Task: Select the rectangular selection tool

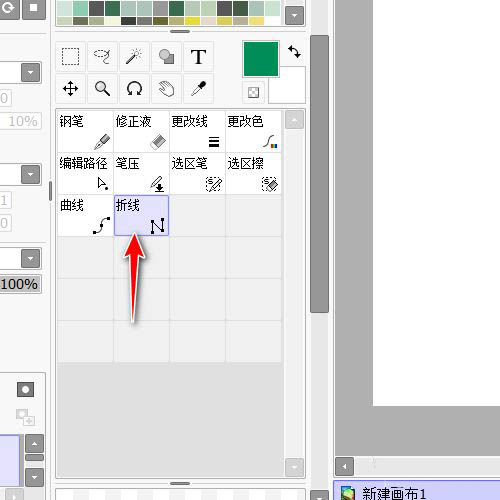Action: tap(70, 57)
